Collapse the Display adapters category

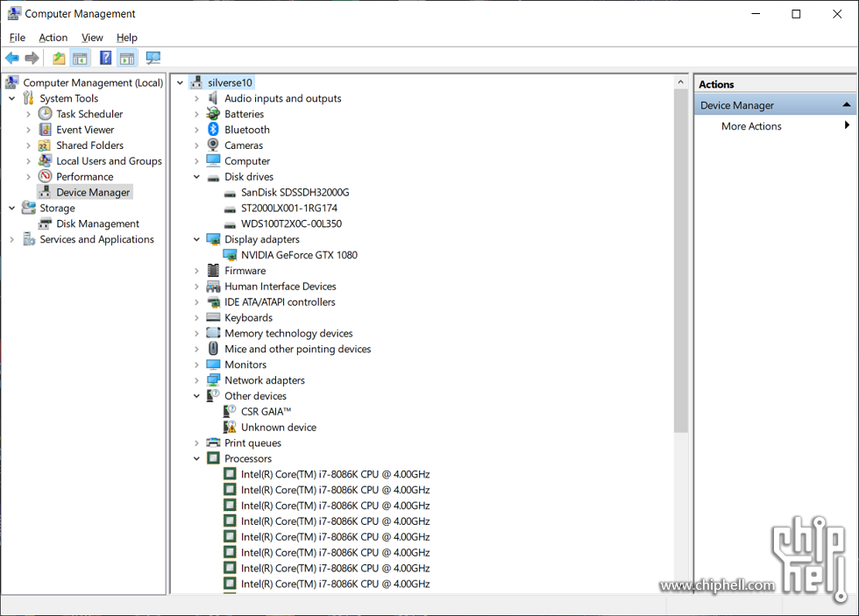pos(196,239)
